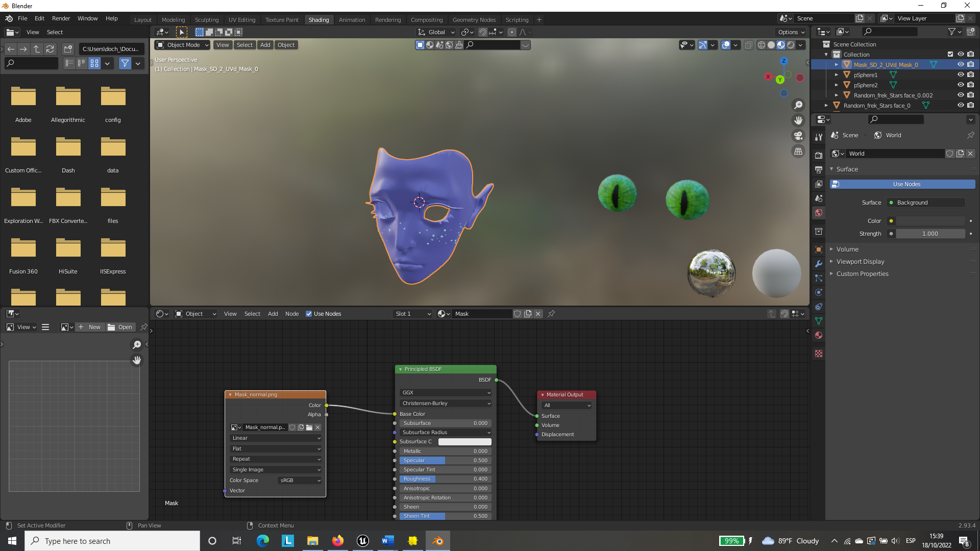Open the Material properties tab icon
The height and width of the screenshot is (551, 980).
(x=819, y=335)
